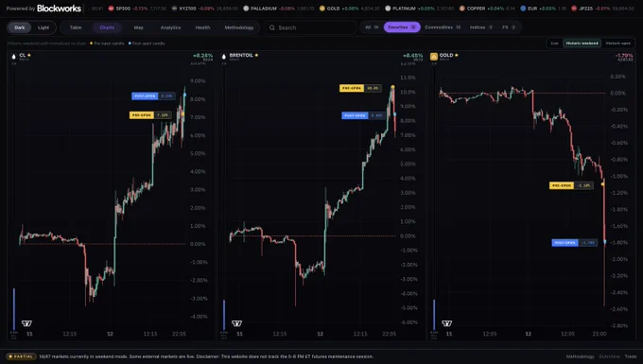Filter by Indices

click(481, 27)
